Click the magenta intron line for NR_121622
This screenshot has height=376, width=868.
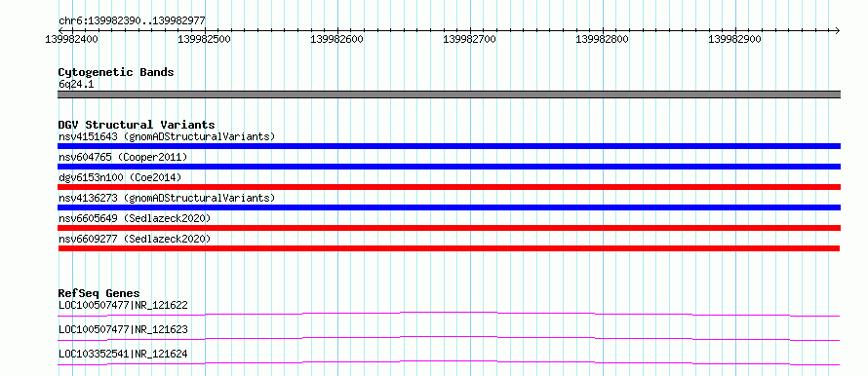449,313
